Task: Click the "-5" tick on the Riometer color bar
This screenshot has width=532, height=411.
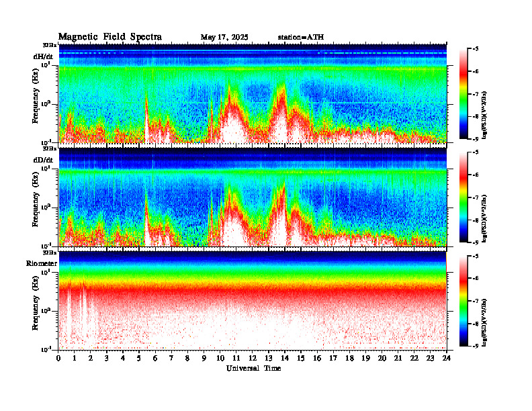Action: pos(476,256)
